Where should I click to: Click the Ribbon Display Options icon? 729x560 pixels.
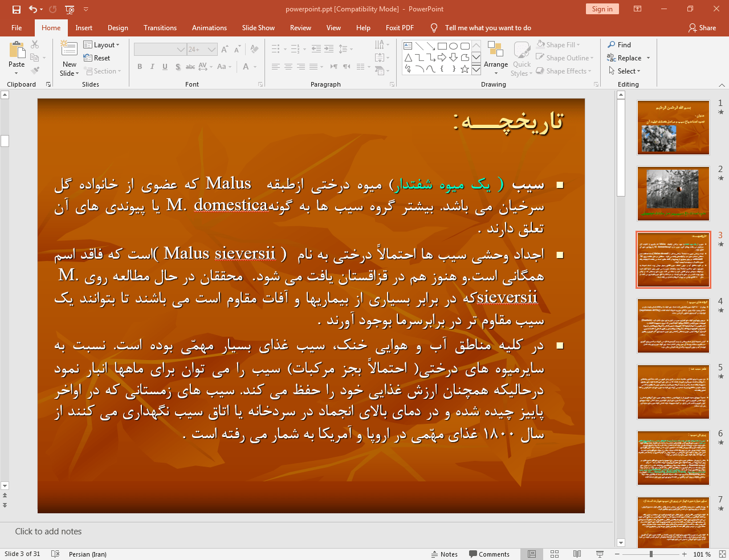(638, 9)
